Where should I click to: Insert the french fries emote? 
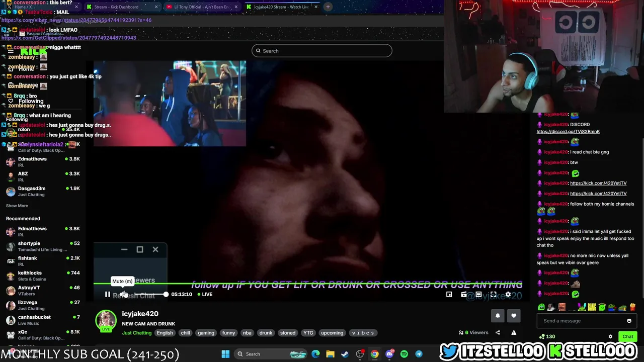[632, 307]
